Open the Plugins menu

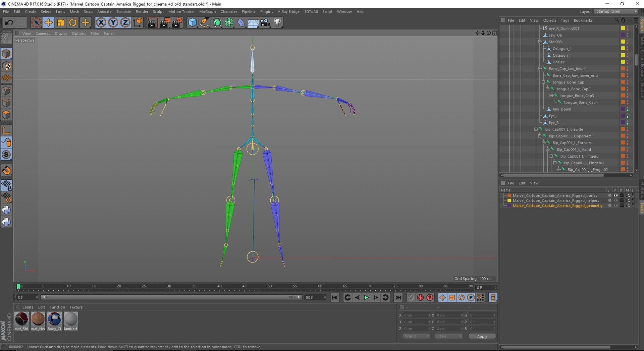(x=266, y=11)
